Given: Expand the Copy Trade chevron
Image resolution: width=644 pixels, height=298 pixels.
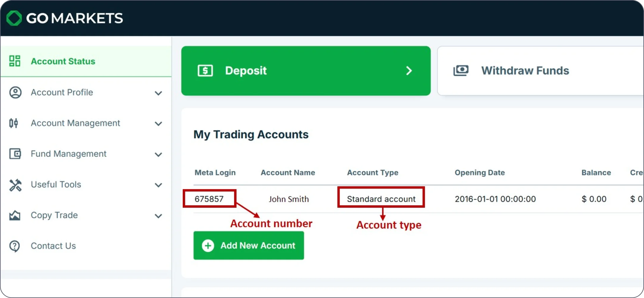Looking at the screenshot, I should [158, 216].
